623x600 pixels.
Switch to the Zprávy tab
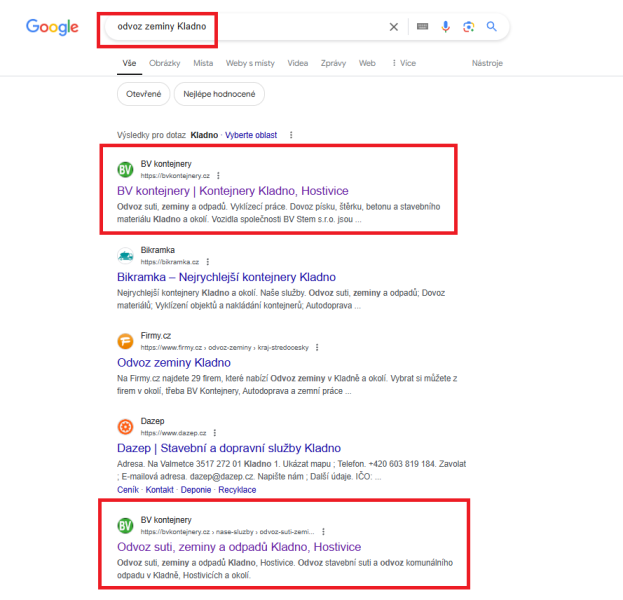pos(333,63)
